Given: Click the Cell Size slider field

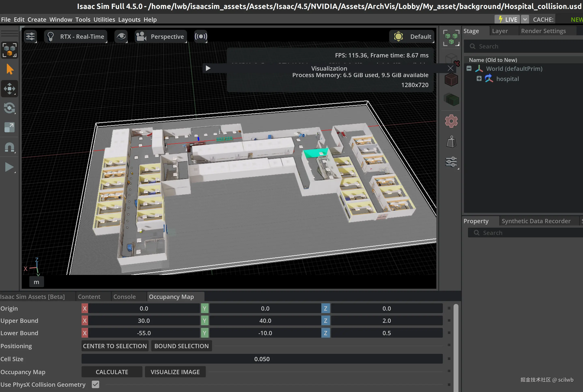Looking at the screenshot, I should [262, 359].
